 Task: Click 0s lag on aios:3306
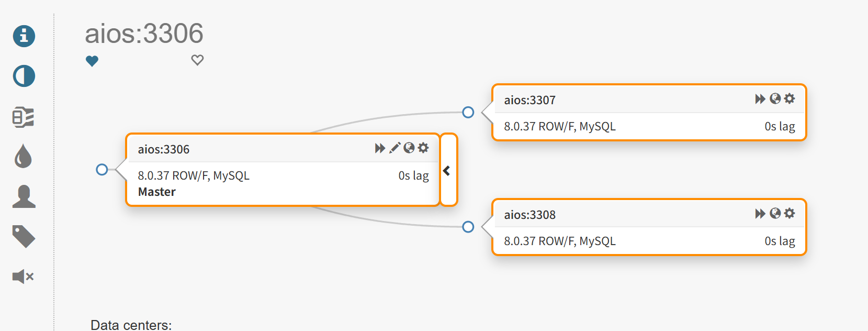[413, 175]
